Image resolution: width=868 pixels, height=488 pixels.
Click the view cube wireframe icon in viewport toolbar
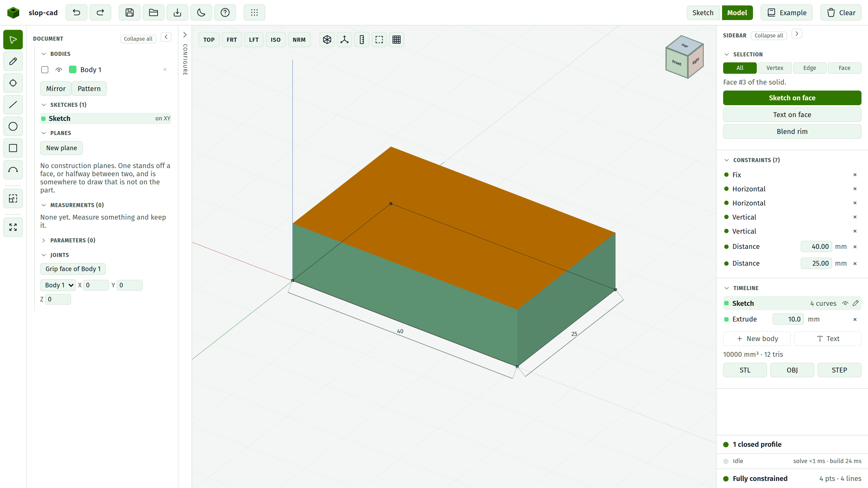pyautogui.click(x=327, y=40)
